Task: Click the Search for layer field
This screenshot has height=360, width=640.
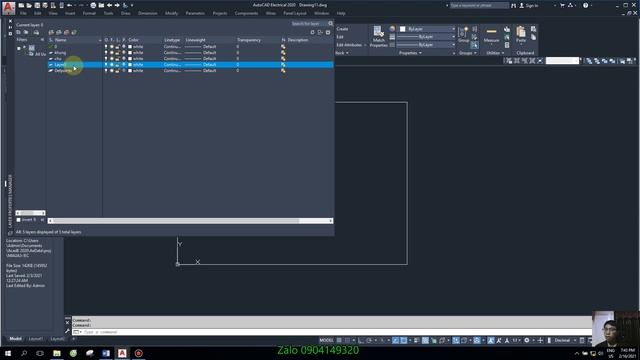Action: [309, 24]
